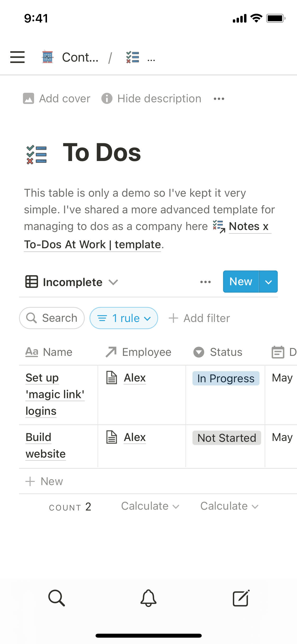The width and height of the screenshot is (297, 644).
Task: Tap the compose new page icon
Action: click(241, 598)
